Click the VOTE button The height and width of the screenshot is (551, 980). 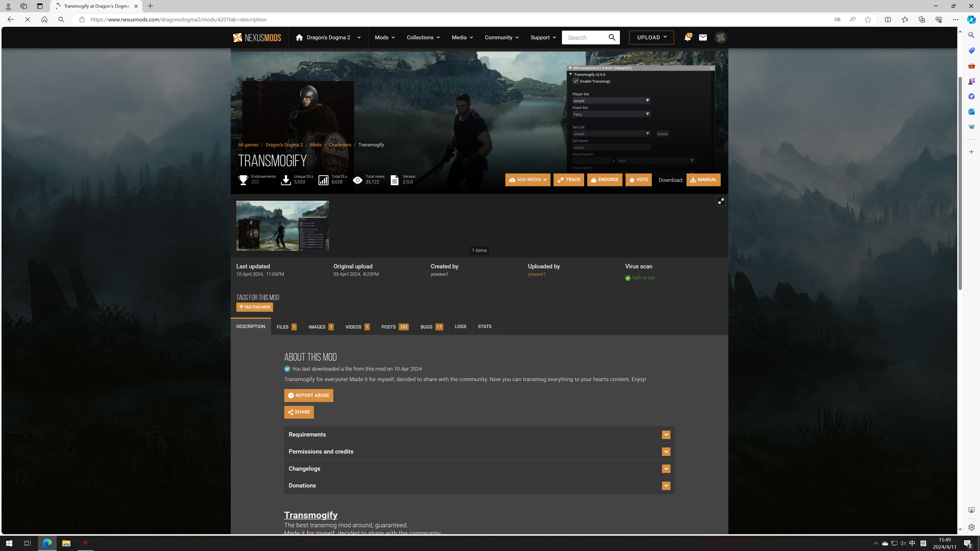pyautogui.click(x=638, y=180)
